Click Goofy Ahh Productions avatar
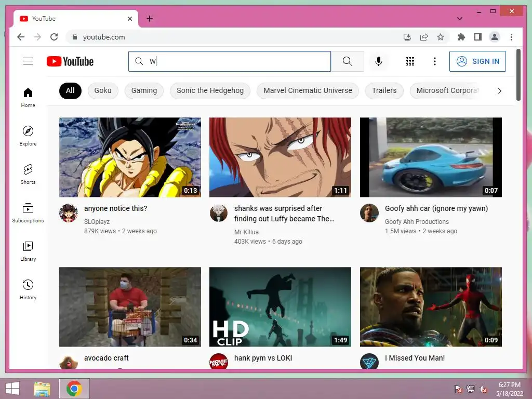This screenshot has height=399, width=532. point(369,213)
